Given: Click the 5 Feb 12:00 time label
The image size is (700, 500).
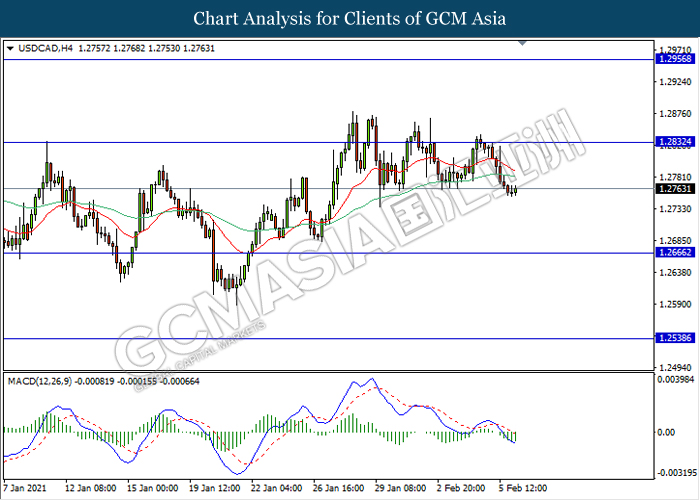Looking at the screenshot, I should coord(523,488).
